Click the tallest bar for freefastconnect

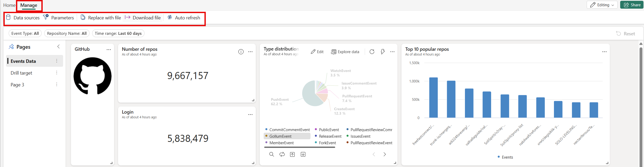pyautogui.click(x=433, y=98)
